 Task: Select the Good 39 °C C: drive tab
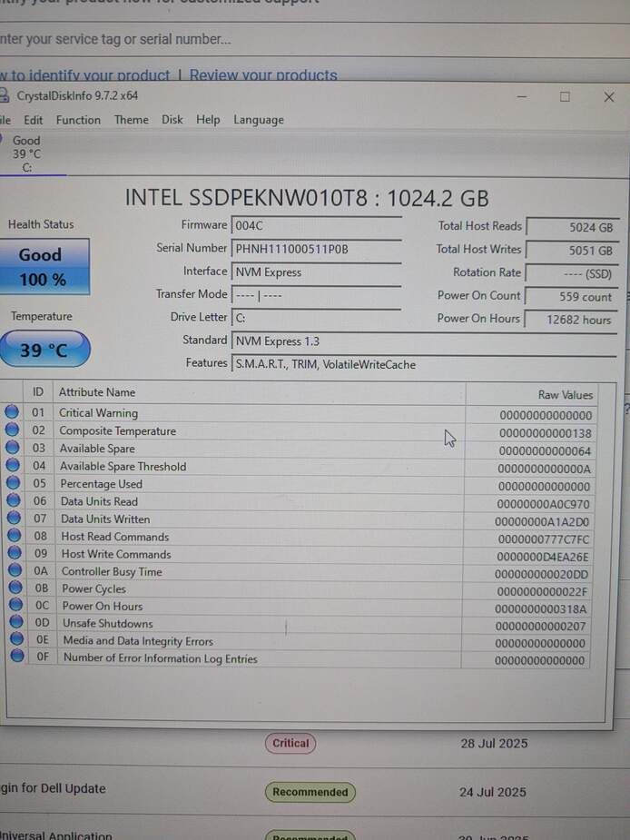click(x=27, y=153)
